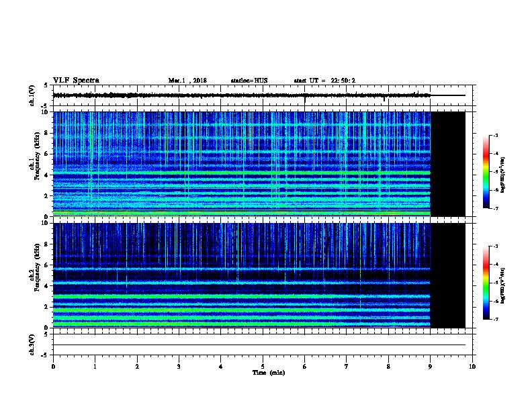The image size is (532, 411).
Task: Click time axis tick label "6"
Action: tap(304, 367)
